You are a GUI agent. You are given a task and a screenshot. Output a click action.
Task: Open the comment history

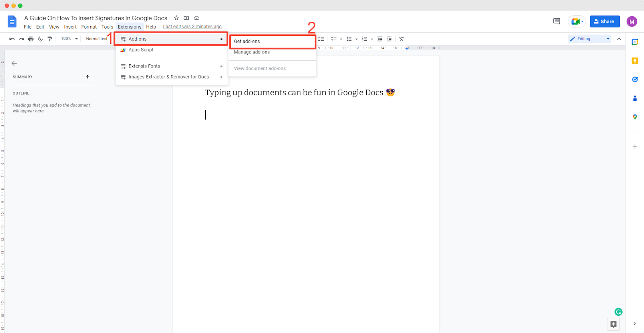pyautogui.click(x=557, y=21)
